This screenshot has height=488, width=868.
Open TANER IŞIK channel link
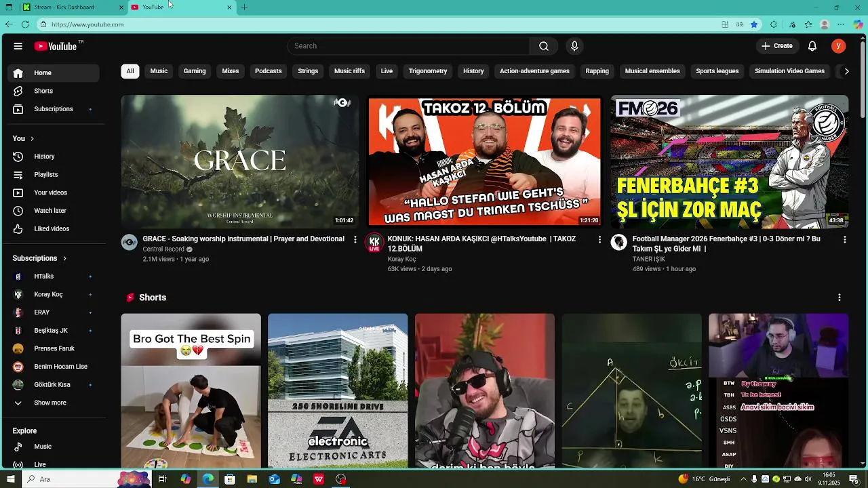648,259
